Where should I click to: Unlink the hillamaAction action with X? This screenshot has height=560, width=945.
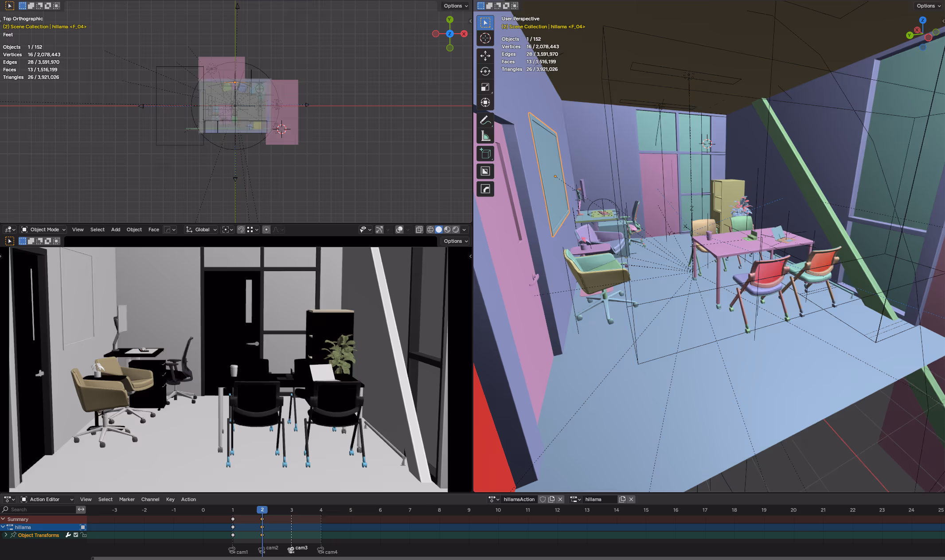560,499
